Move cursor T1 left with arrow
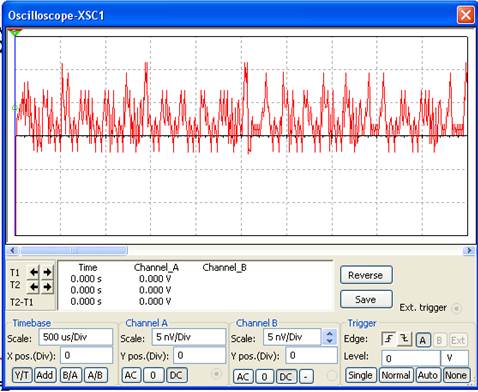This screenshot has width=478, height=392. point(34,272)
